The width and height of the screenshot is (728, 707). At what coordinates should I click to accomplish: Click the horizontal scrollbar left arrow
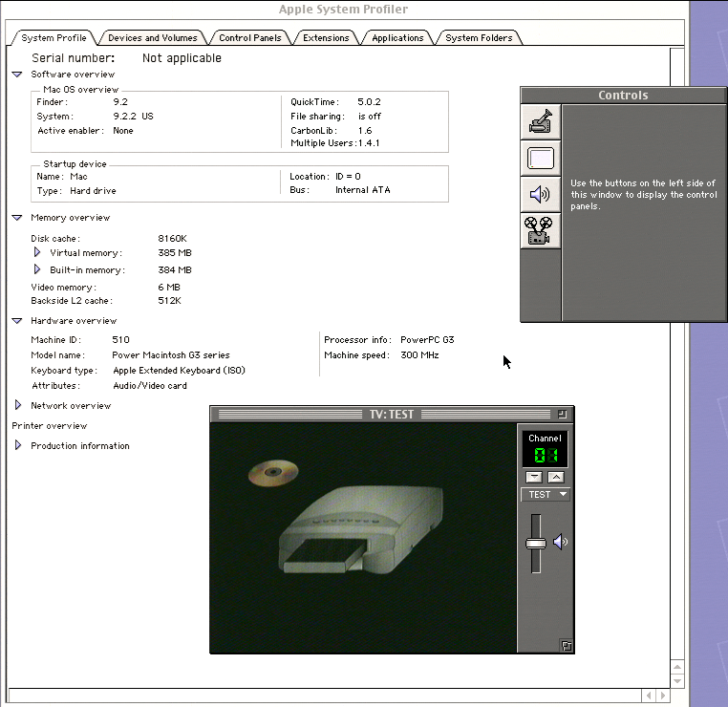pyautogui.click(x=649, y=696)
